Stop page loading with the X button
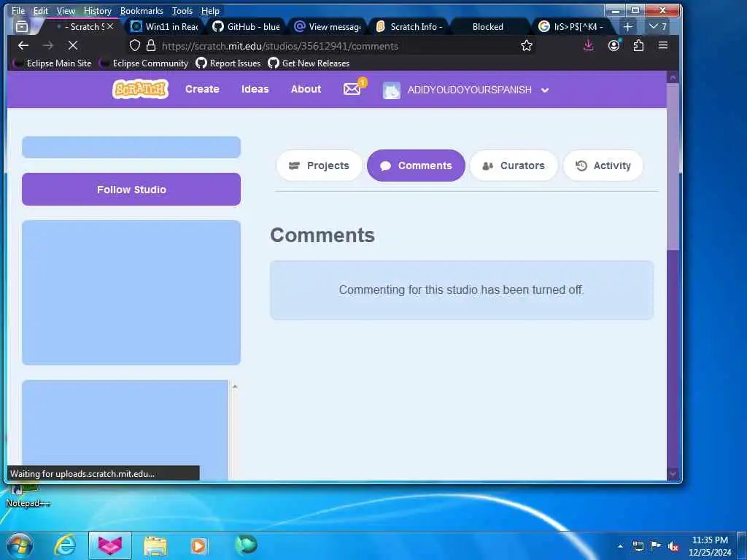Viewport: 747px width, 560px height. pos(73,45)
